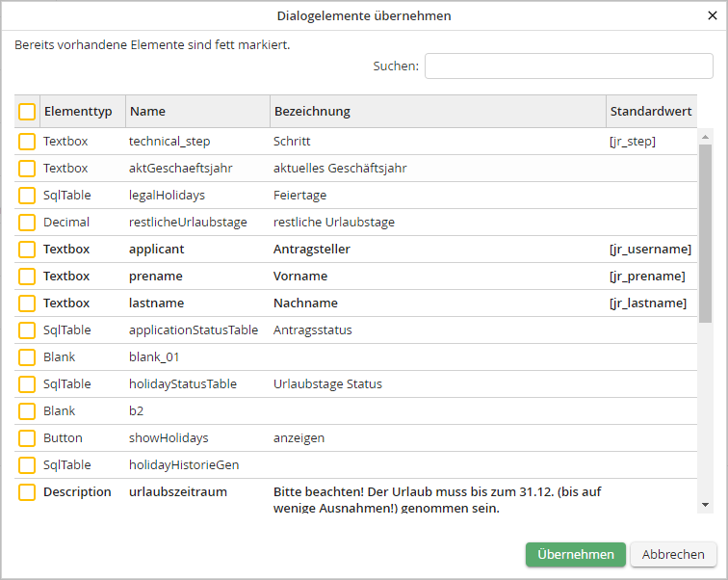Click the scroll up arrow of the list
This screenshot has width=728, height=580.
click(705, 136)
